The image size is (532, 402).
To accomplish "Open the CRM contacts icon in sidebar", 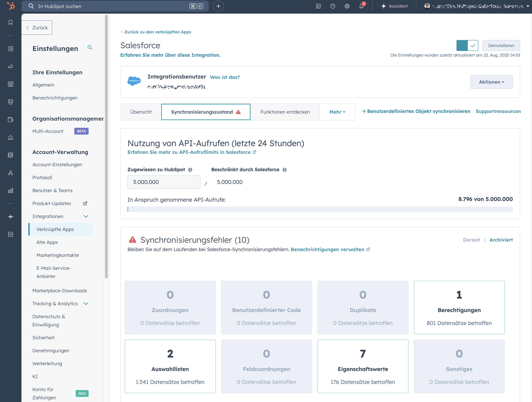I will [x=11, y=49].
